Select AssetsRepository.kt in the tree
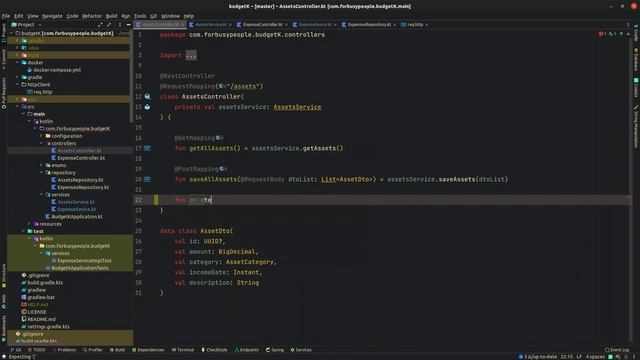This screenshot has width=640, height=360. 80,180
